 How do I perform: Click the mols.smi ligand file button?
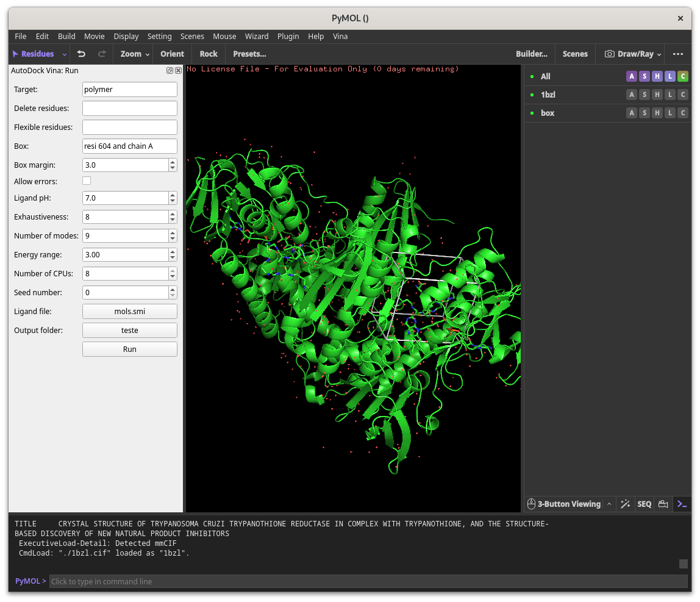[130, 312]
